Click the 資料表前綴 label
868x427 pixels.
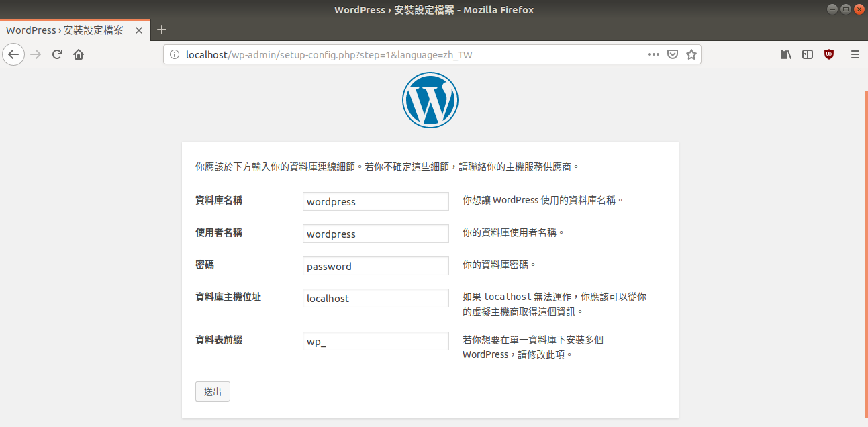click(219, 340)
